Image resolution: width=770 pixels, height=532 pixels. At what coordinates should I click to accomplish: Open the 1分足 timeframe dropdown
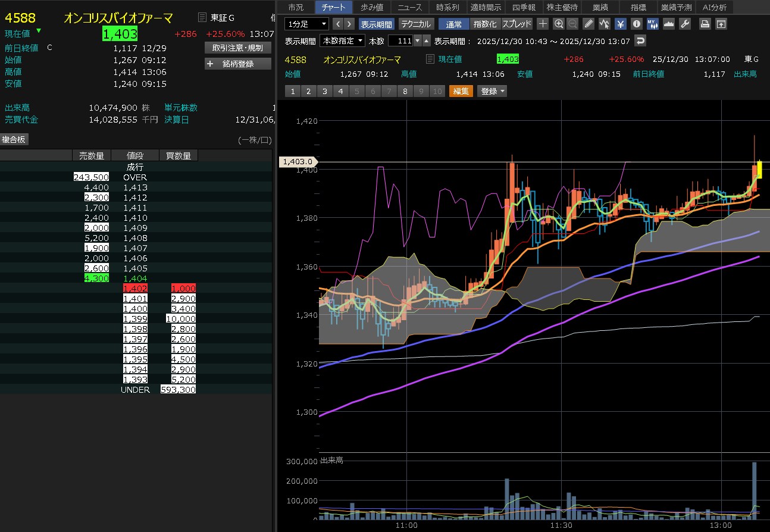[x=306, y=24]
